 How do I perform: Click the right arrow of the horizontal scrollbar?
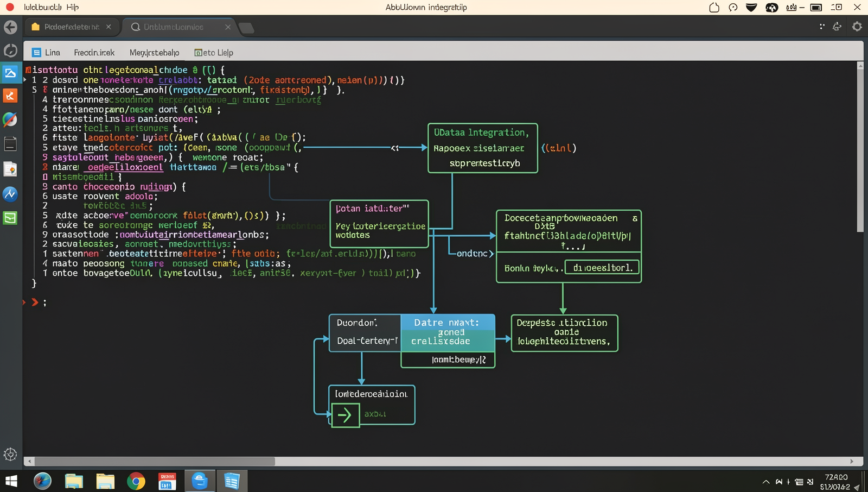pyautogui.click(x=852, y=461)
